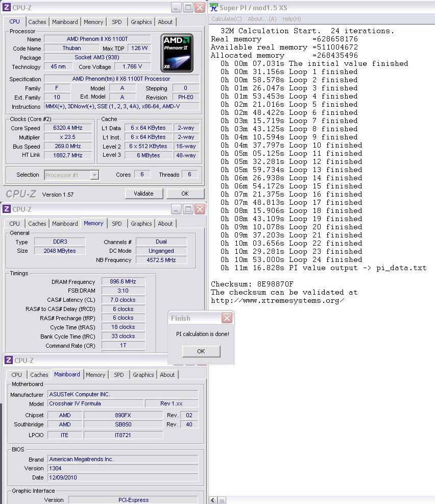Click the AMD Phenom II processor logo
Image resolution: width=435 pixels, height=504 pixels.
[x=177, y=53]
